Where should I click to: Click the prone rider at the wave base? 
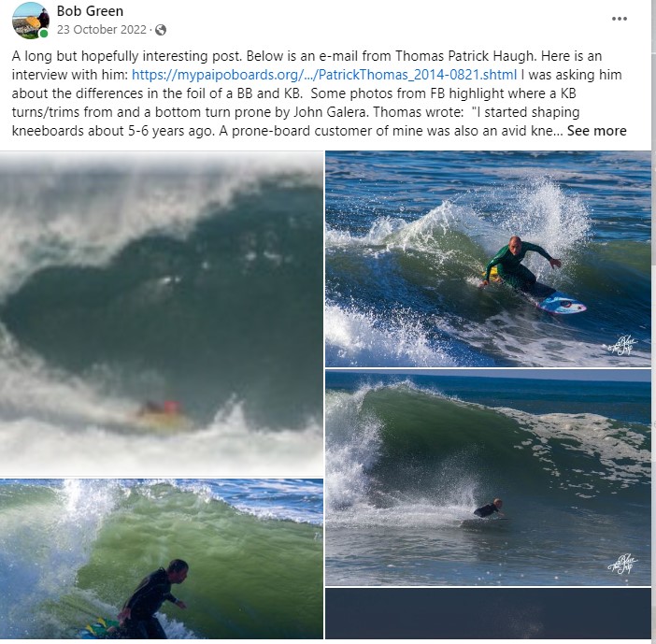pyautogui.click(x=489, y=508)
